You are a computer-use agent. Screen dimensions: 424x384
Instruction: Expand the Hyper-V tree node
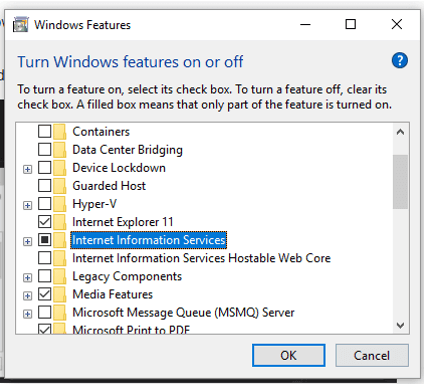pos(27,205)
